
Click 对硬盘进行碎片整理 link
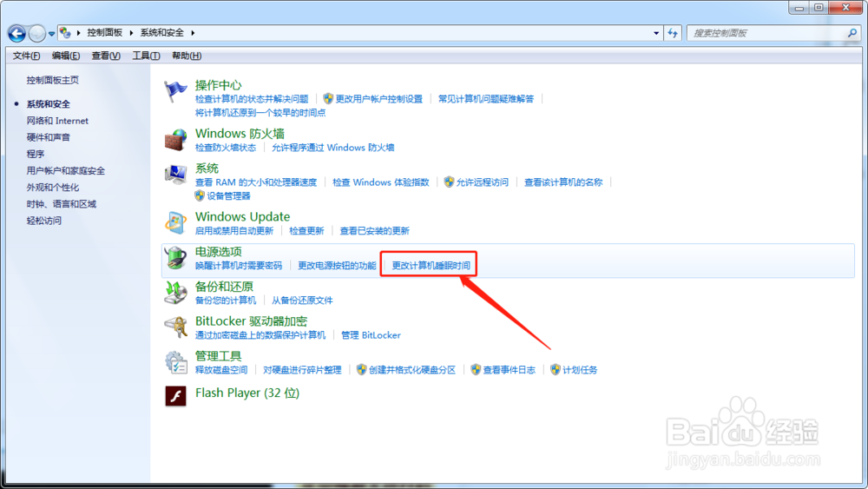[302, 370]
